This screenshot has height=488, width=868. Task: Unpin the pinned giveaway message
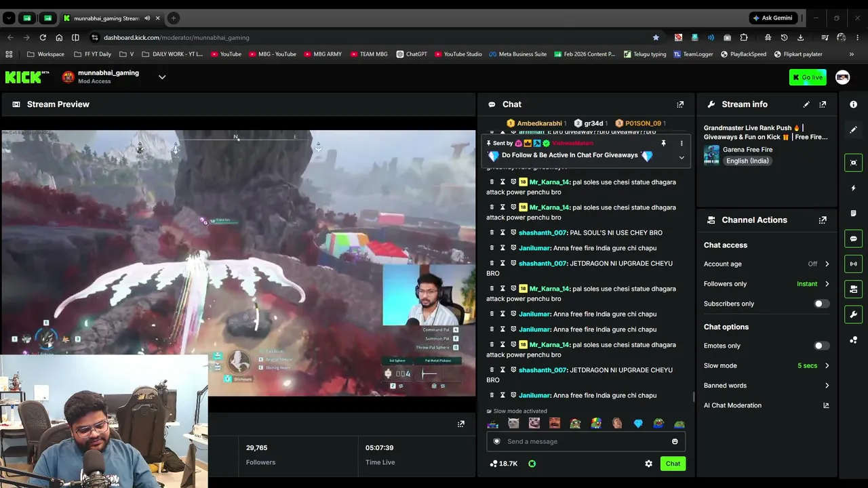664,144
